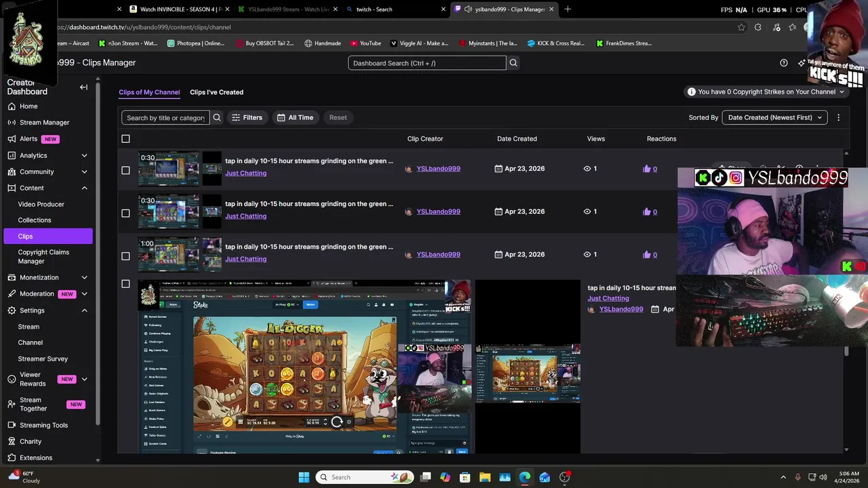The width and height of the screenshot is (868, 488).
Task: Show hidden system tray icons
Action: pos(783,477)
